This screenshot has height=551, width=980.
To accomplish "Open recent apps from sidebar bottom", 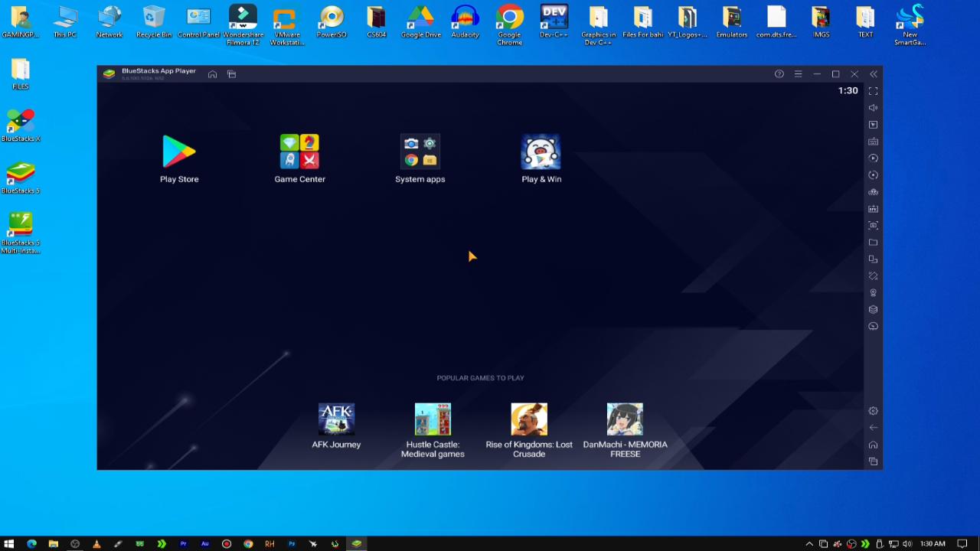I will 873,461.
